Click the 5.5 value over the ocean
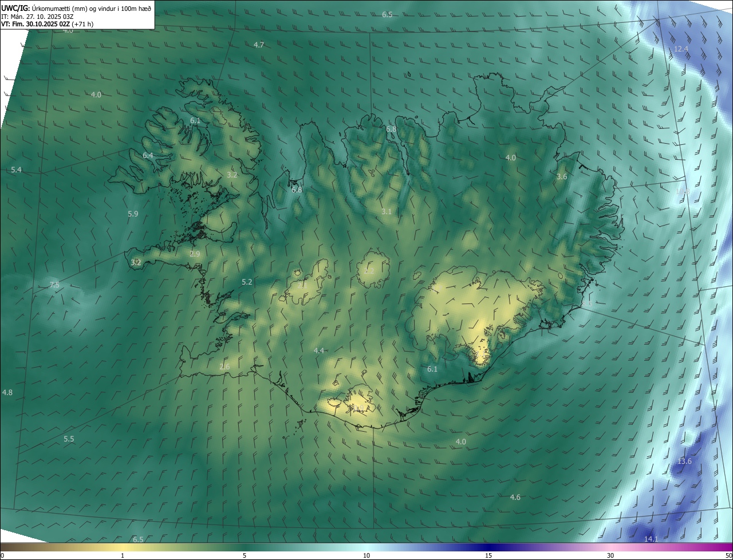This screenshot has width=733, height=560. pyautogui.click(x=69, y=439)
